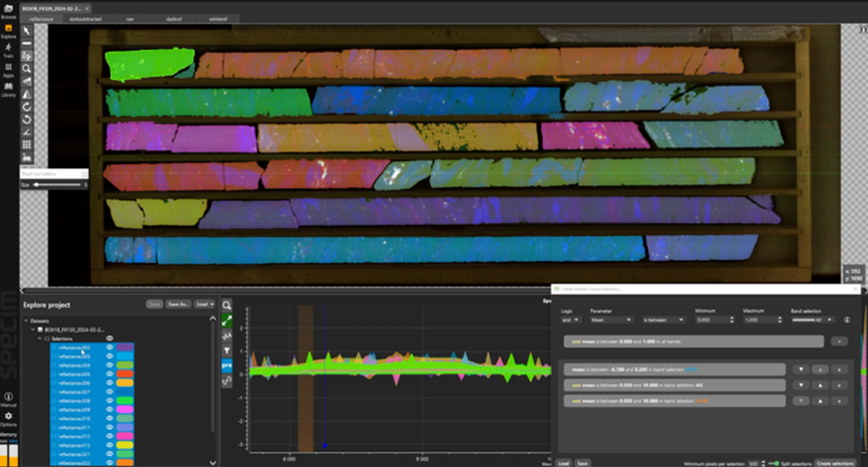Toggle visibility eye for reflectance.002
This screenshot has width=868, height=467.
(x=110, y=348)
